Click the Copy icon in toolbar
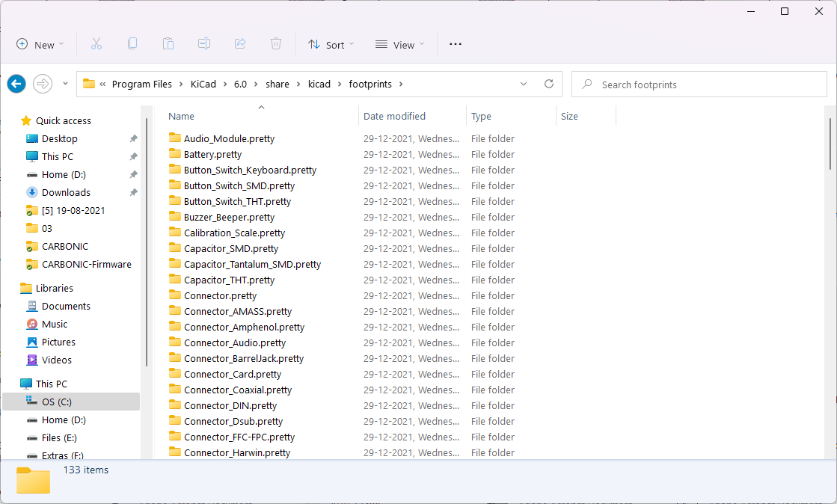837x504 pixels. coord(132,44)
